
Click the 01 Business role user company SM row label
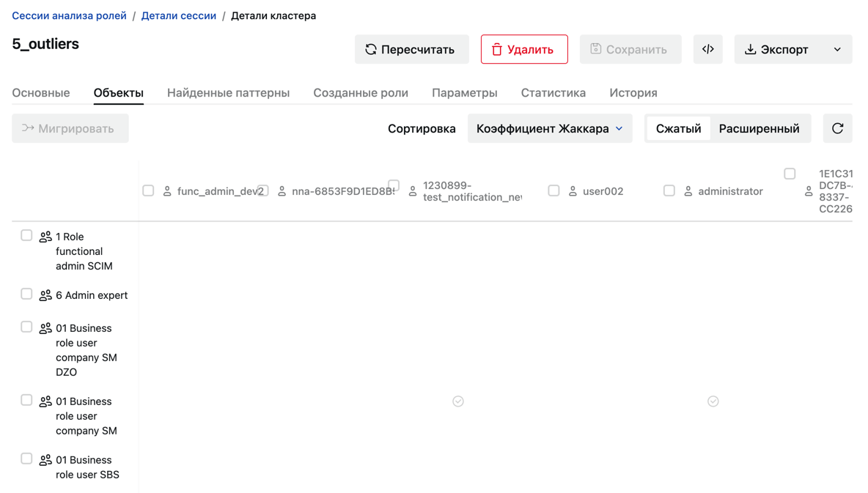click(x=87, y=416)
